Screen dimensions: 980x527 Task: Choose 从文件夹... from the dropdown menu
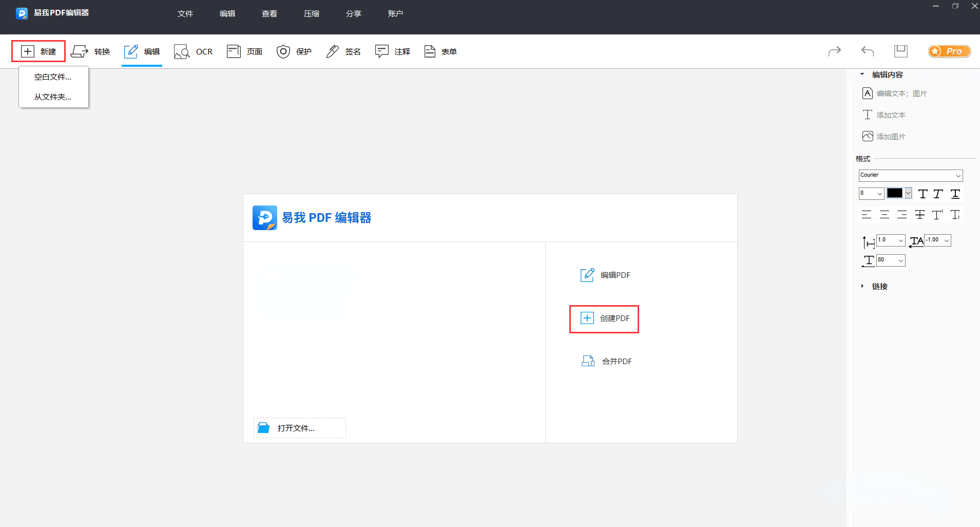point(53,97)
